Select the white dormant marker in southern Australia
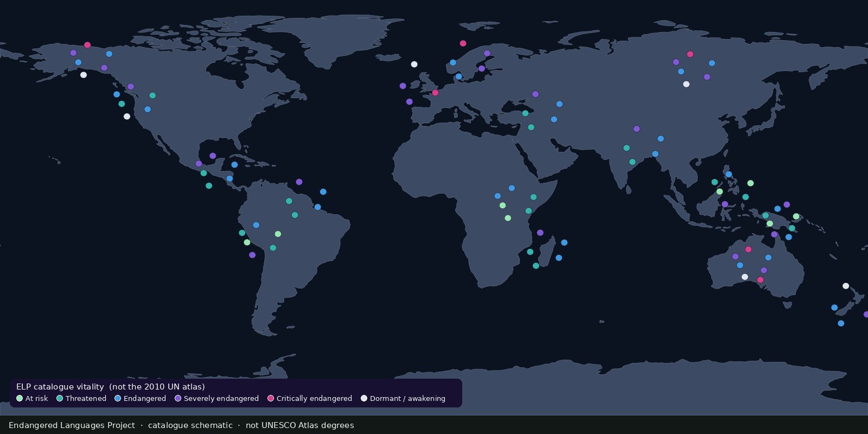 coord(745,277)
